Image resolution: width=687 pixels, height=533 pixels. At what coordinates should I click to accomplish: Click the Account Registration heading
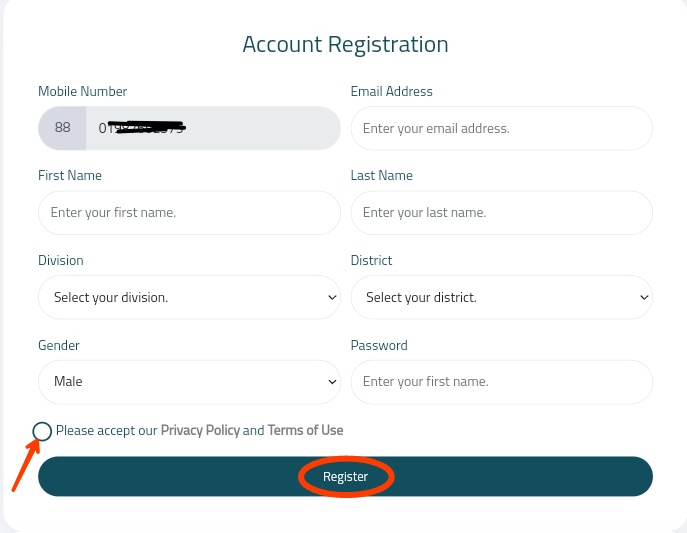345,45
